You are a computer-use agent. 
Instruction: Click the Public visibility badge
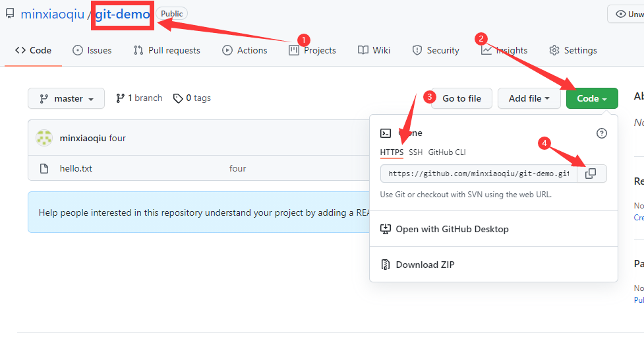pos(171,14)
